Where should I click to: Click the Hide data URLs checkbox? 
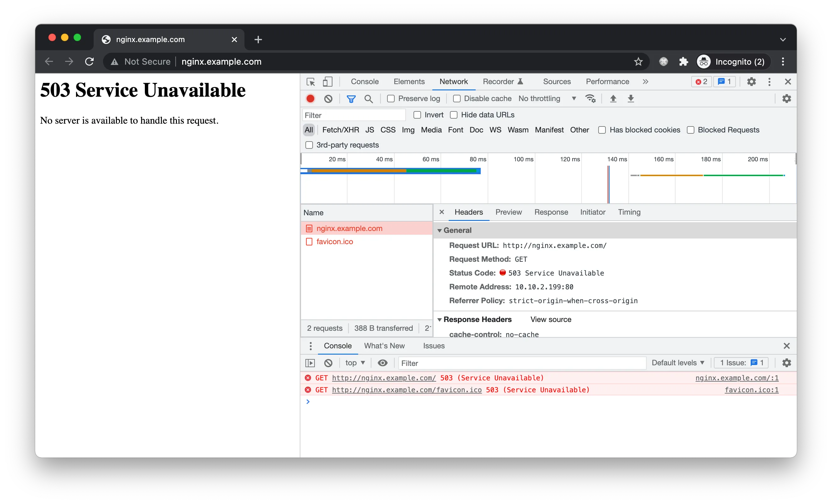coord(453,115)
